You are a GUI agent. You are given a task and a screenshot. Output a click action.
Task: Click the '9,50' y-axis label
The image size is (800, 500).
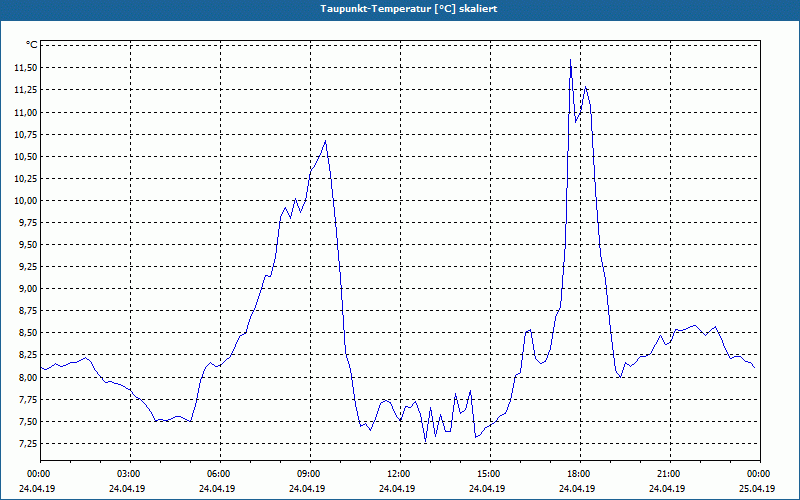tap(29, 245)
